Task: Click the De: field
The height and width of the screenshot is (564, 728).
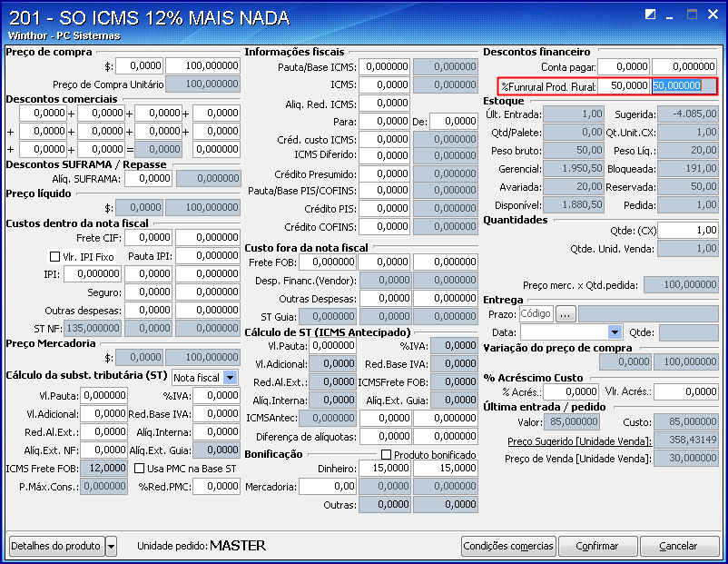Action: coord(454,122)
